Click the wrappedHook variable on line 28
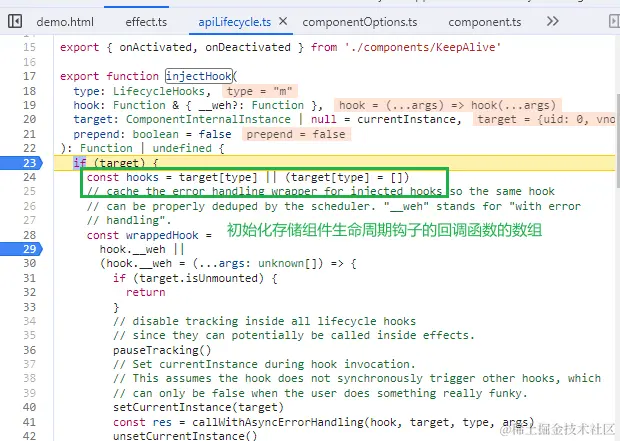 point(162,235)
